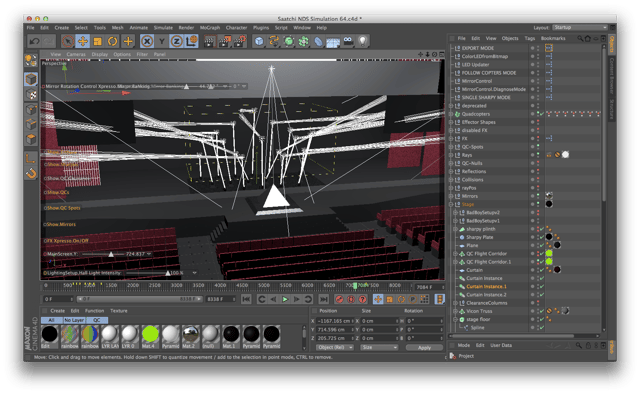Image resolution: width=640 pixels, height=394 pixels.
Task: Select the Move tool in top toolbar
Action: point(83,41)
